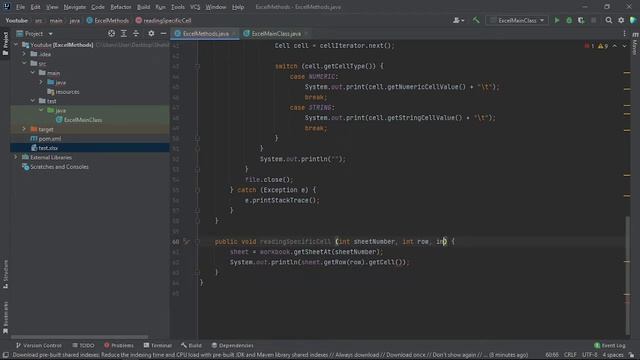Hide Project panel with minus icon

click(163, 33)
